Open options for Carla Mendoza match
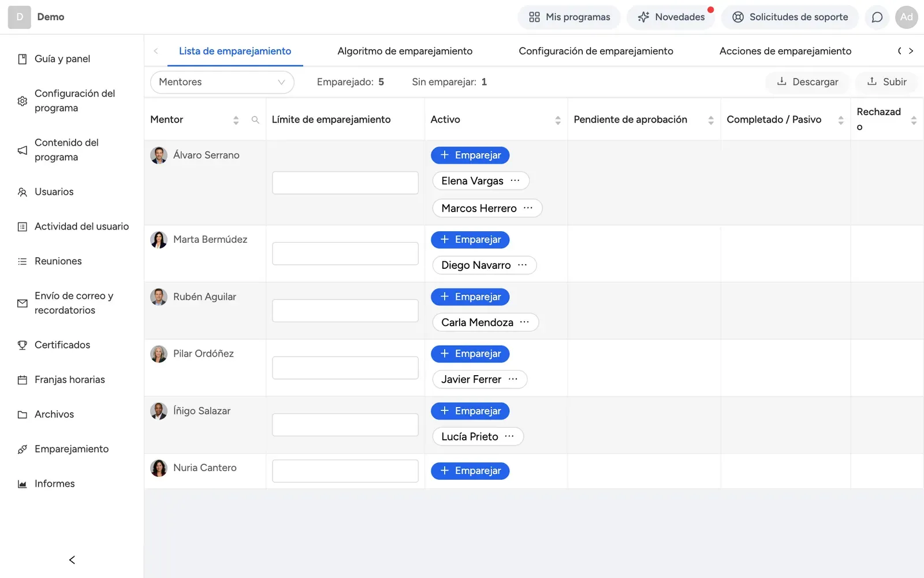924x578 pixels. coord(524,322)
